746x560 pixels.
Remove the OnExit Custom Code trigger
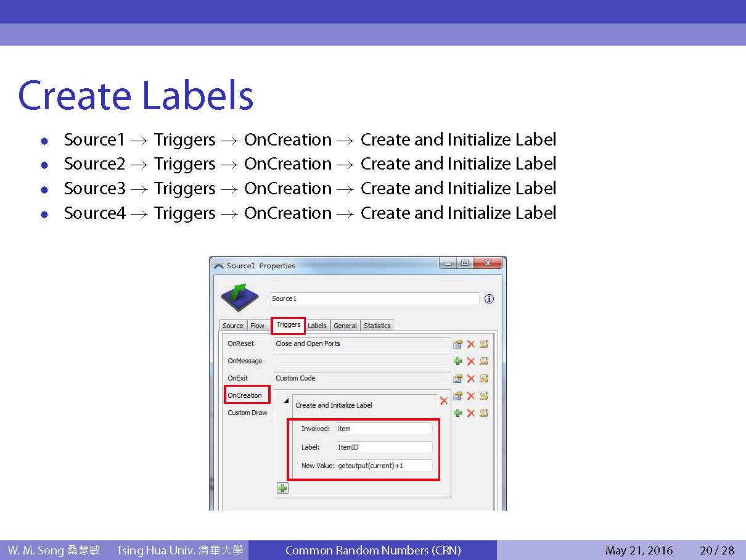click(471, 379)
